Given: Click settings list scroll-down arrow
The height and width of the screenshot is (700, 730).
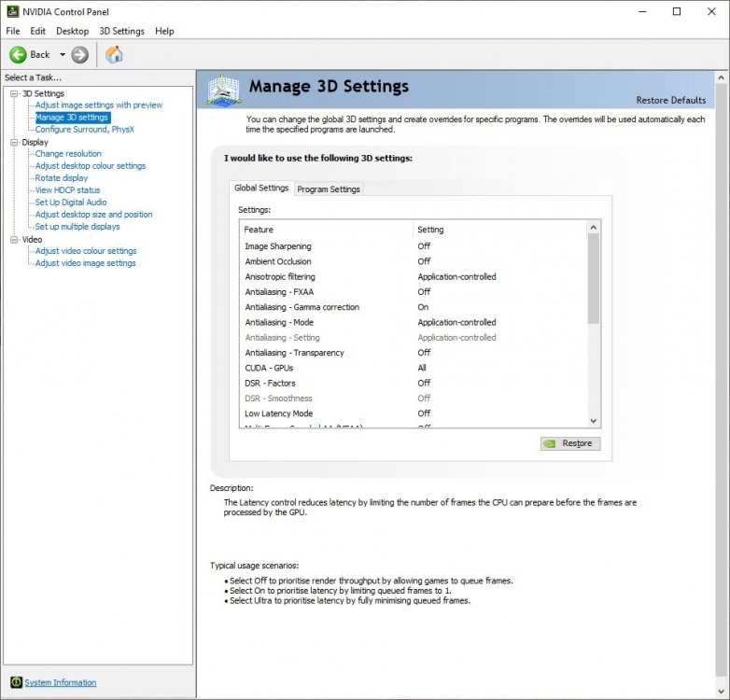Looking at the screenshot, I should (593, 421).
